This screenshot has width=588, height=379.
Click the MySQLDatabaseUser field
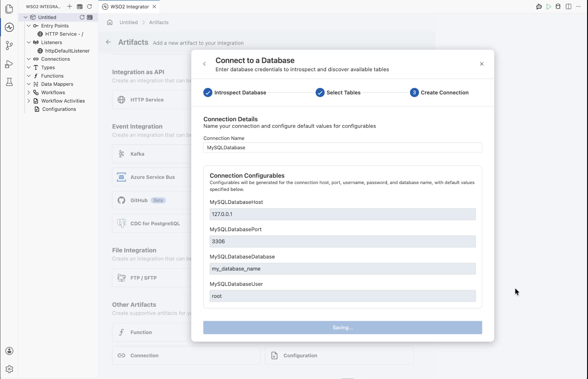point(343,296)
